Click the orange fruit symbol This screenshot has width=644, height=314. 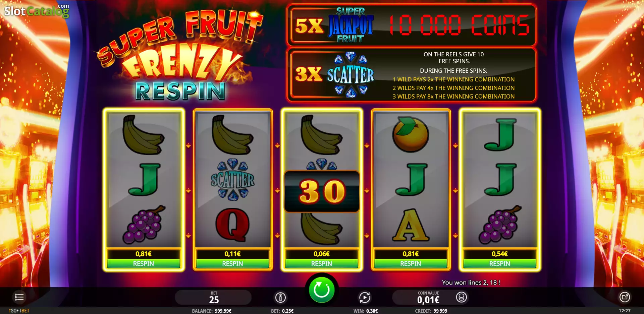[x=411, y=134]
